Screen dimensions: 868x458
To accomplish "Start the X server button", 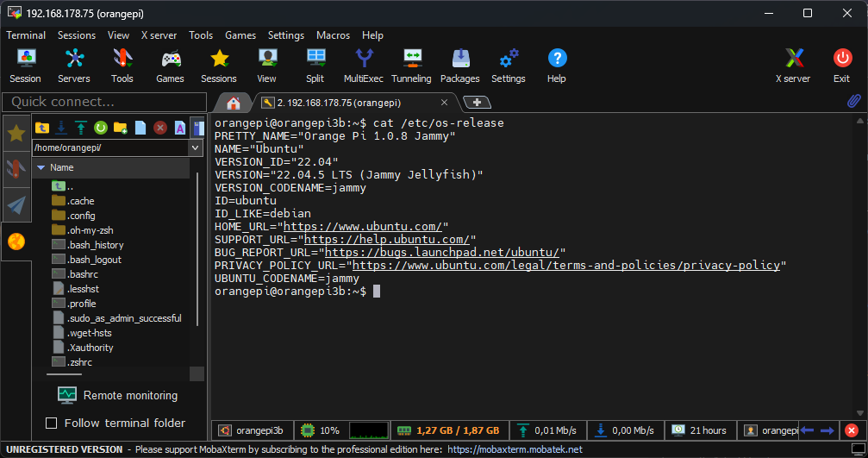I will click(793, 65).
